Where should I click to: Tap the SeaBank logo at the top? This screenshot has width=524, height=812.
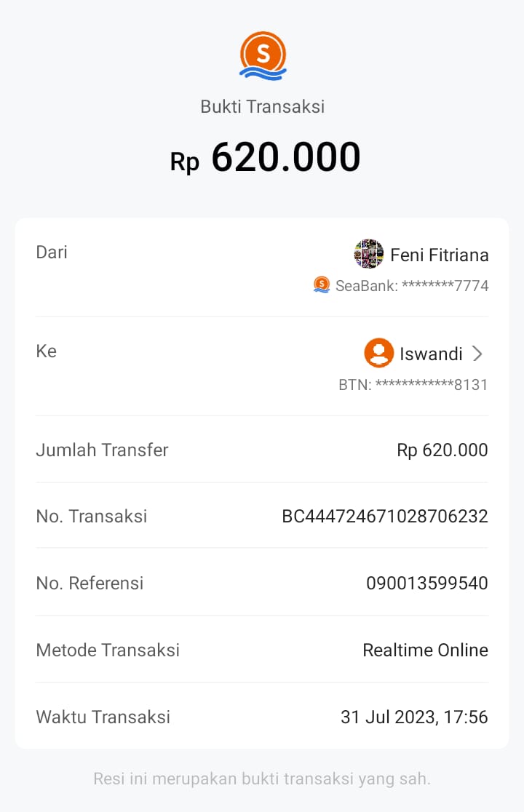click(x=263, y=55)
